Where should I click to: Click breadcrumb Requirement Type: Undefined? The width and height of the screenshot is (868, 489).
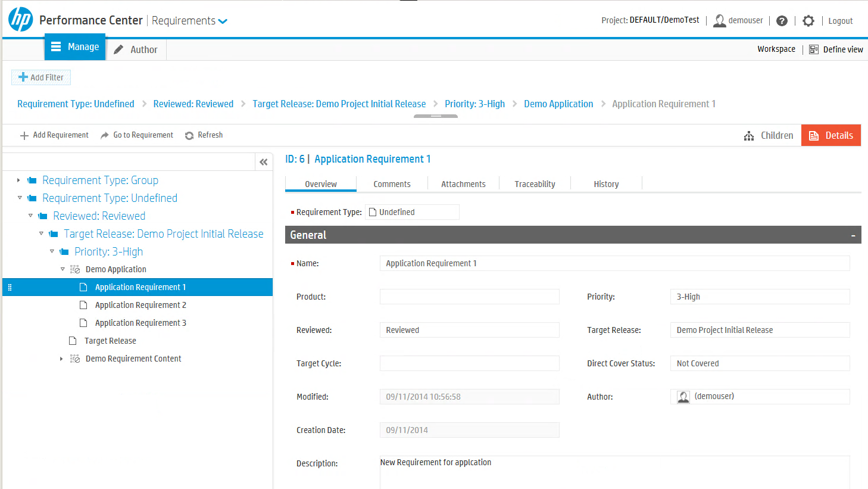(x=76, y=104)
